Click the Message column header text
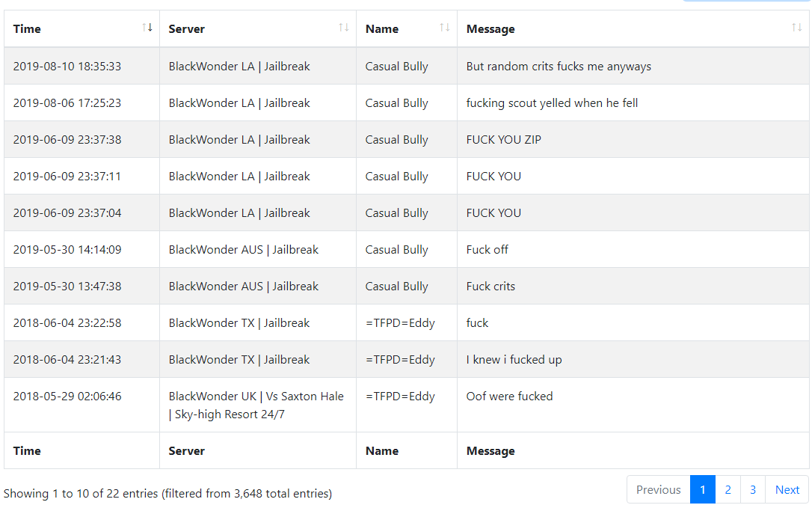 point(490,29)
